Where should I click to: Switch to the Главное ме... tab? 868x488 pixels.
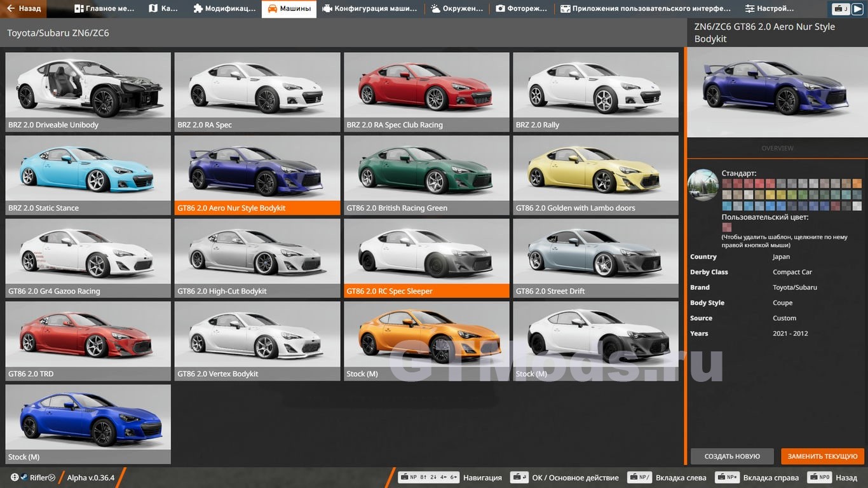(x=105, y=9)
